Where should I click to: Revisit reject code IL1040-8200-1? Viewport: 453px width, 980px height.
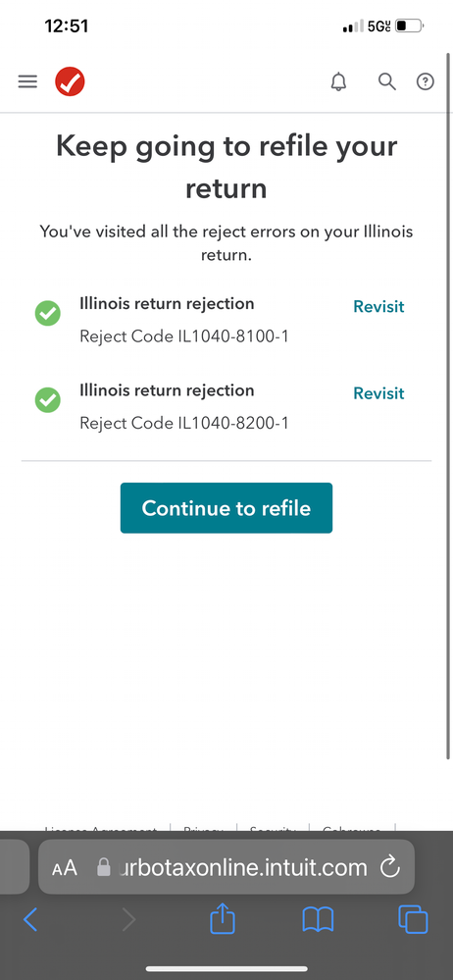[x=378, y=393]
